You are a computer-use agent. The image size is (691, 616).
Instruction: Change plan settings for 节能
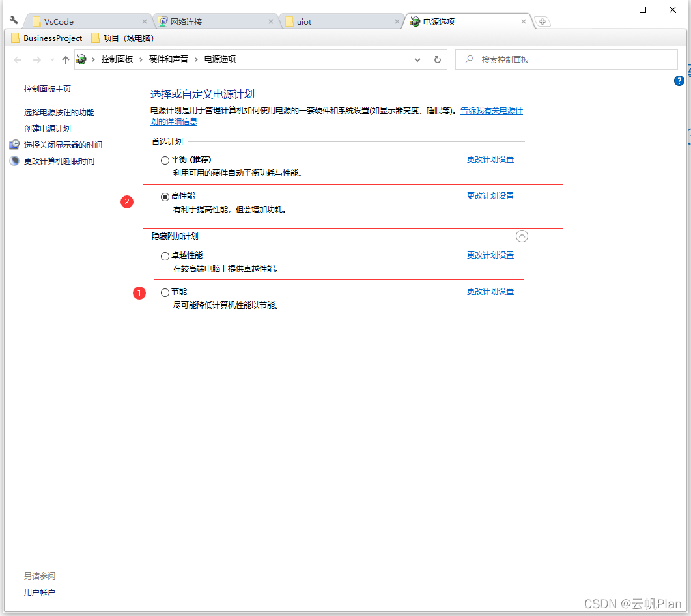click(490, 292)
